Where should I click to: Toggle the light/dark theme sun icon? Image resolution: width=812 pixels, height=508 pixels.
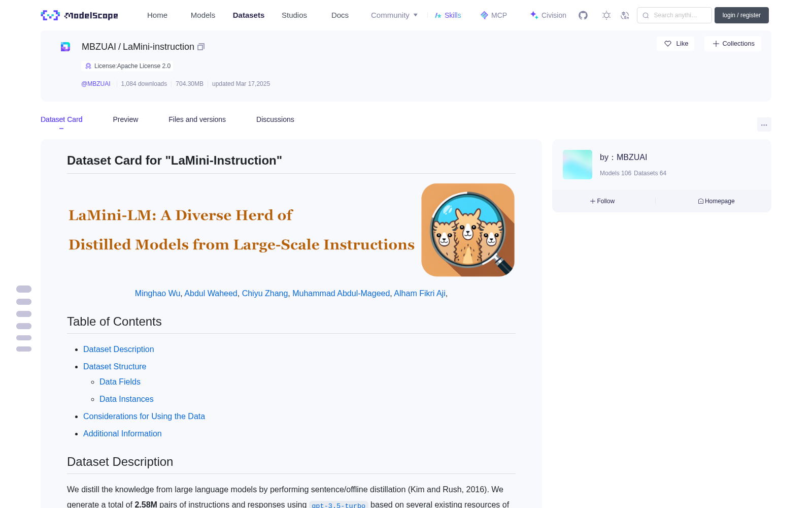606,15
